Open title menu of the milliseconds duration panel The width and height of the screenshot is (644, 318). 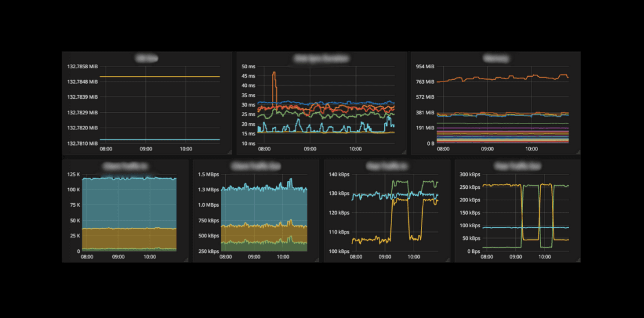(x=322, y=58)
